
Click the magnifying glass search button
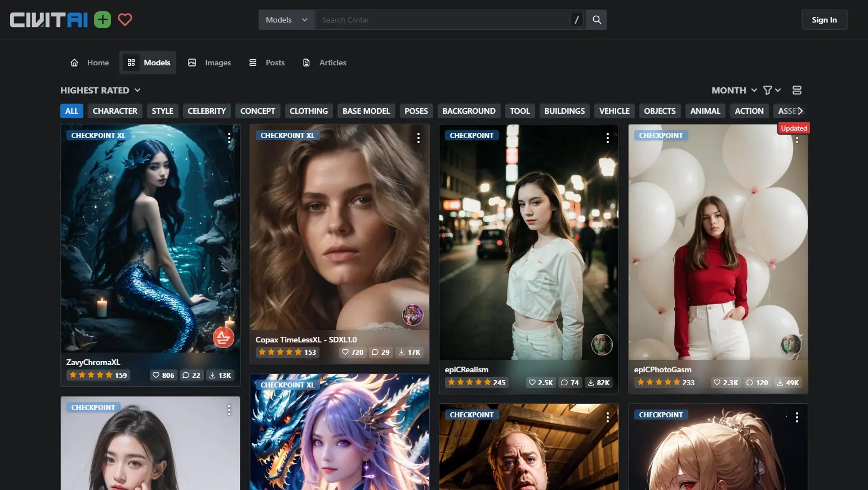[x=597, y=20]
